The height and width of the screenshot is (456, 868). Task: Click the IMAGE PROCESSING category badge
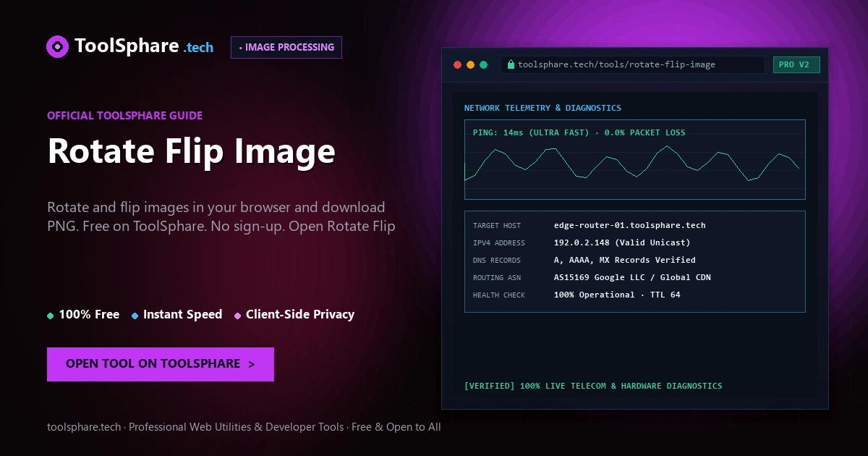tap(286, 47)
